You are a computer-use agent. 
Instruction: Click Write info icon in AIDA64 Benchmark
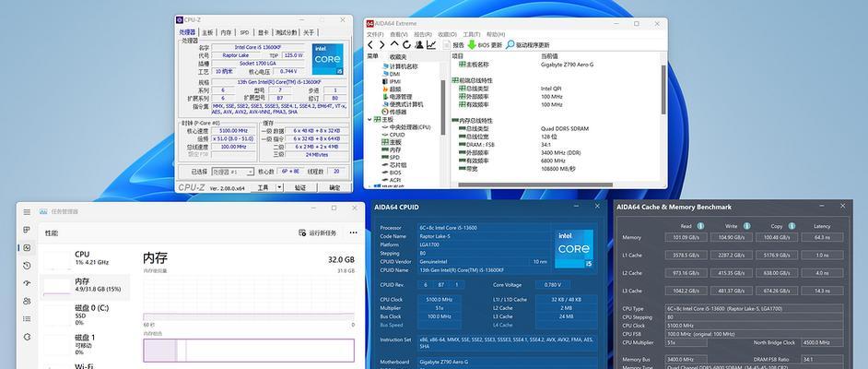pos(746,226)
